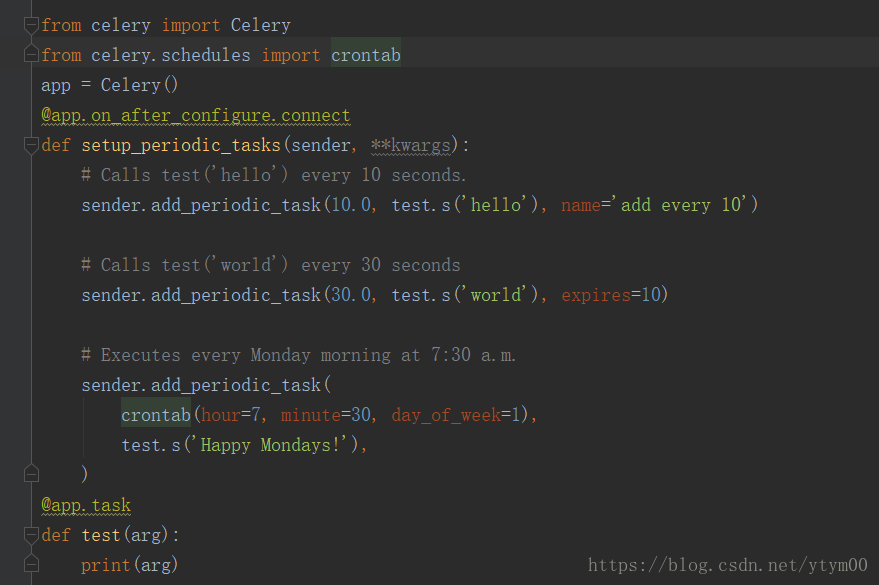The image size is (879, 585).
Task: Click the day_of_week=1 argument
Action: (x=456, y=415)
